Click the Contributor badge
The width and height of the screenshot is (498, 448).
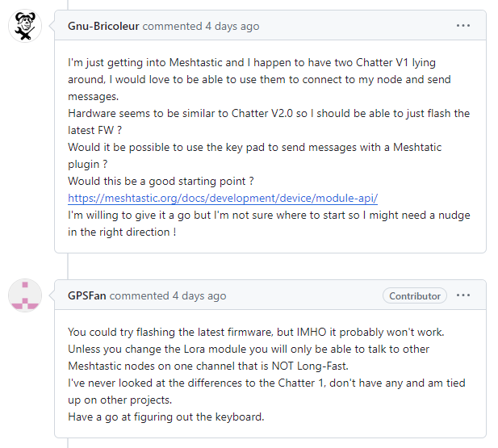(x=415, y=295)
